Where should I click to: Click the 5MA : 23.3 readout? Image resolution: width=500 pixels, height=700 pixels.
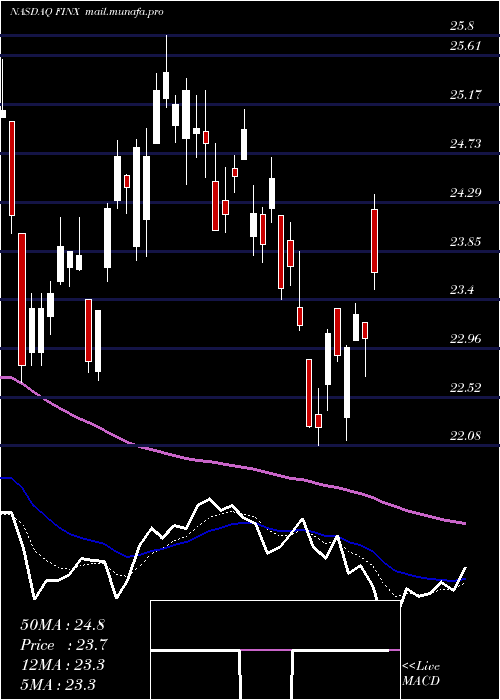[x=58, y=684]
